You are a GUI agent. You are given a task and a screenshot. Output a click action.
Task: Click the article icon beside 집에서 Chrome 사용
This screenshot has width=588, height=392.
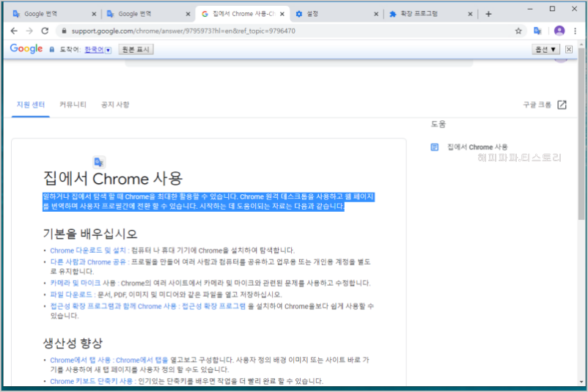(x=434, y=147)
